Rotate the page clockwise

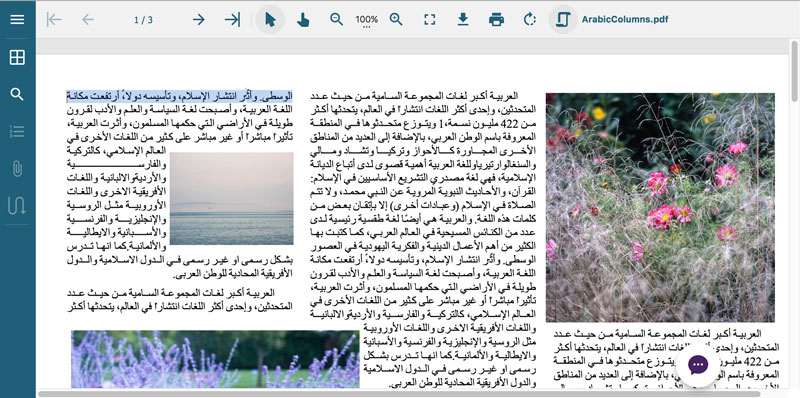pos(530,20)
